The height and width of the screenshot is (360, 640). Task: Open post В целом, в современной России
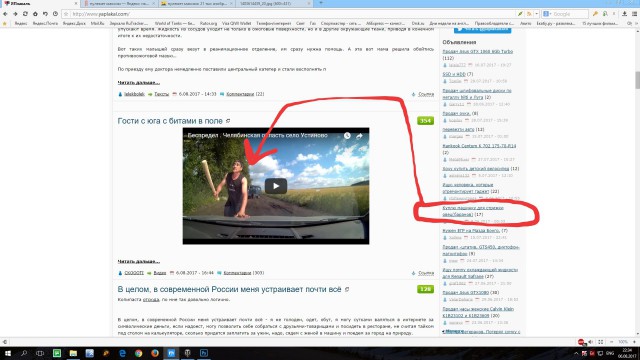229,289
